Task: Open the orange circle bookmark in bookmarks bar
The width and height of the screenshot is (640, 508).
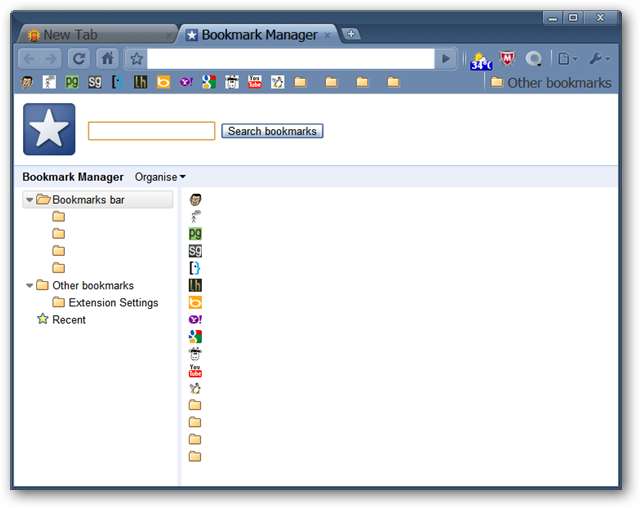Action: tap(163, 82)
